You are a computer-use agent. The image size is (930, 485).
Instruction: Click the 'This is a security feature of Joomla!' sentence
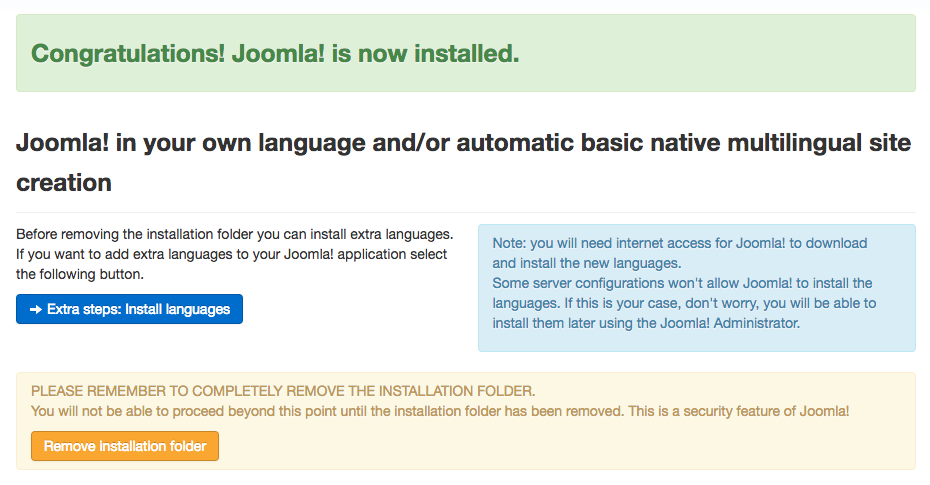[713, 411]
